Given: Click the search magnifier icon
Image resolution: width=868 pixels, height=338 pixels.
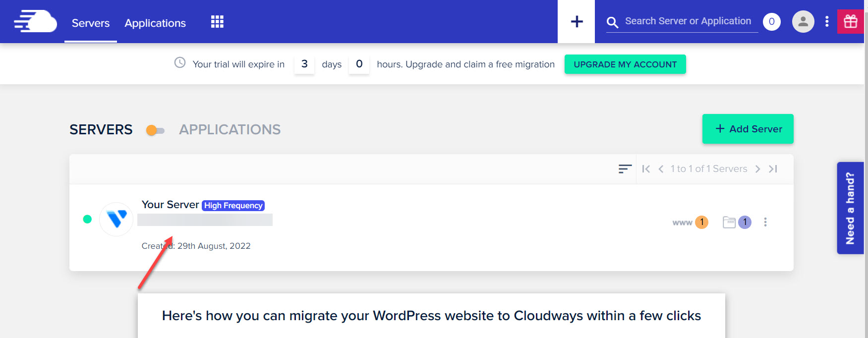Looking at the screenshot, I should pos(612,22).
